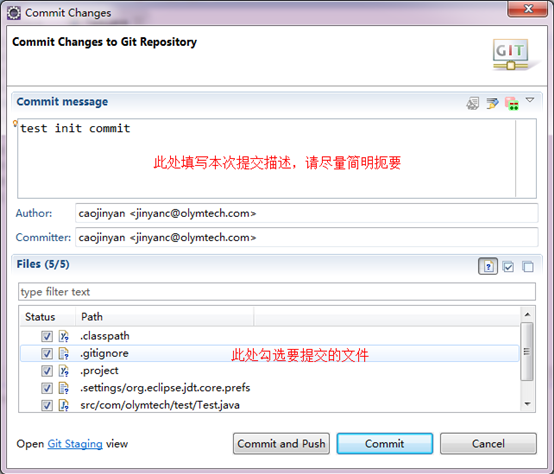Click the deselect all files icon
Viewport: 554px width, 474px height.
point(528,266)
